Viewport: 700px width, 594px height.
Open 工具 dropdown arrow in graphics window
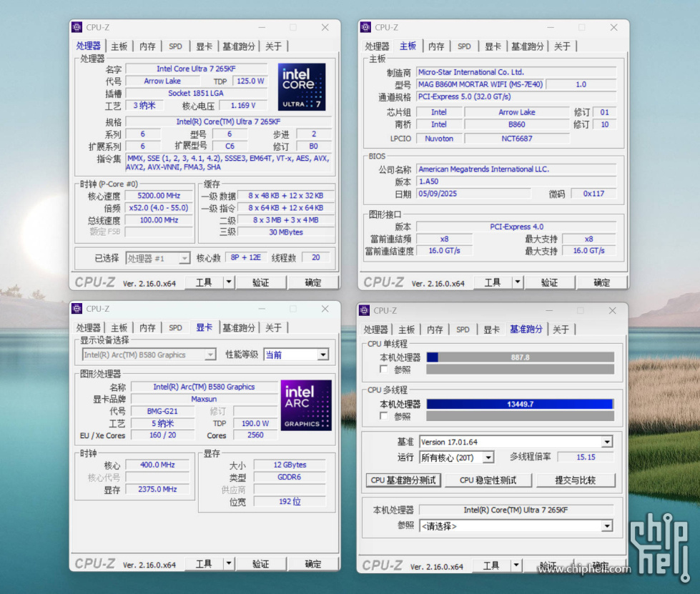click(x=229, y=564)
